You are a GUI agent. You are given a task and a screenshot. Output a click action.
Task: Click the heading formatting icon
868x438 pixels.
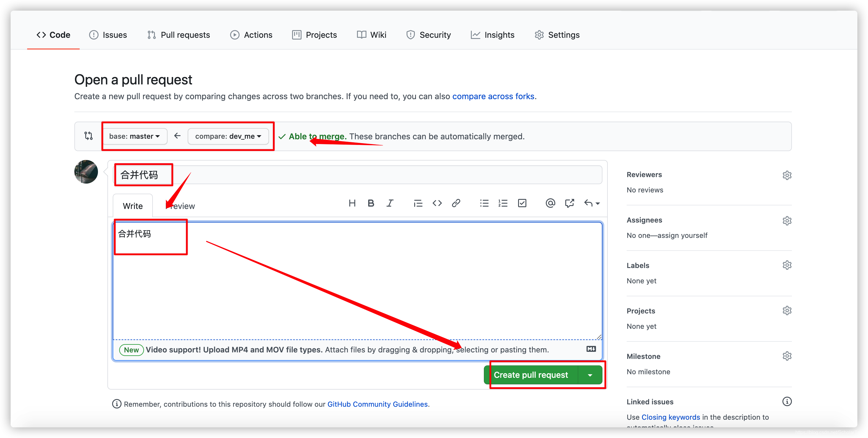[352, 203]
